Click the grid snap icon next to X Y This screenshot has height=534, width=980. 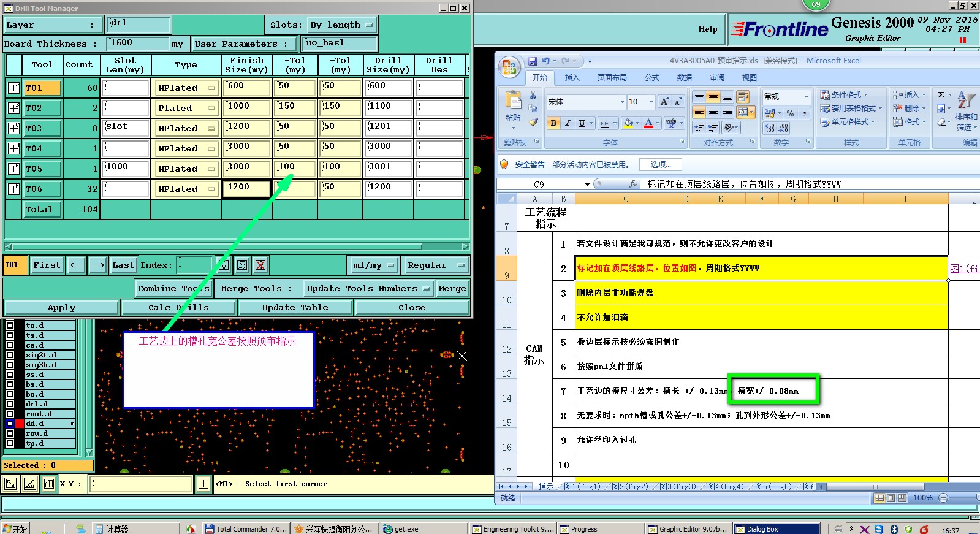pyautogui.click(x=49, y=484)
